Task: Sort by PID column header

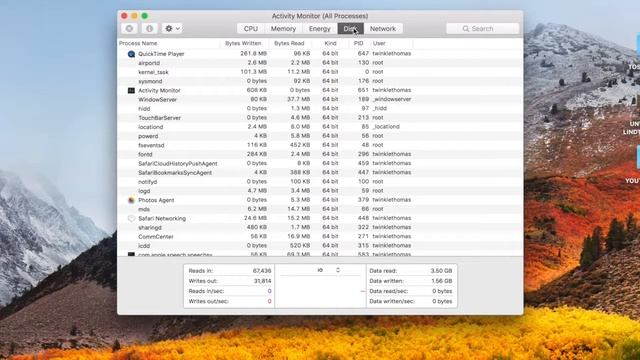Action: (x=359, y=43)
